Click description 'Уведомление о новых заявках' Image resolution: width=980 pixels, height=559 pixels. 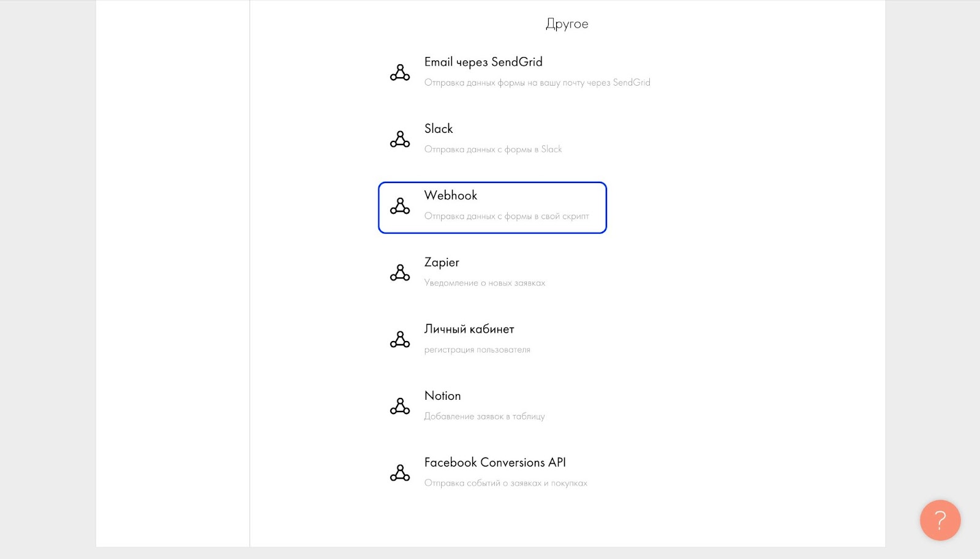click(484, 283)
